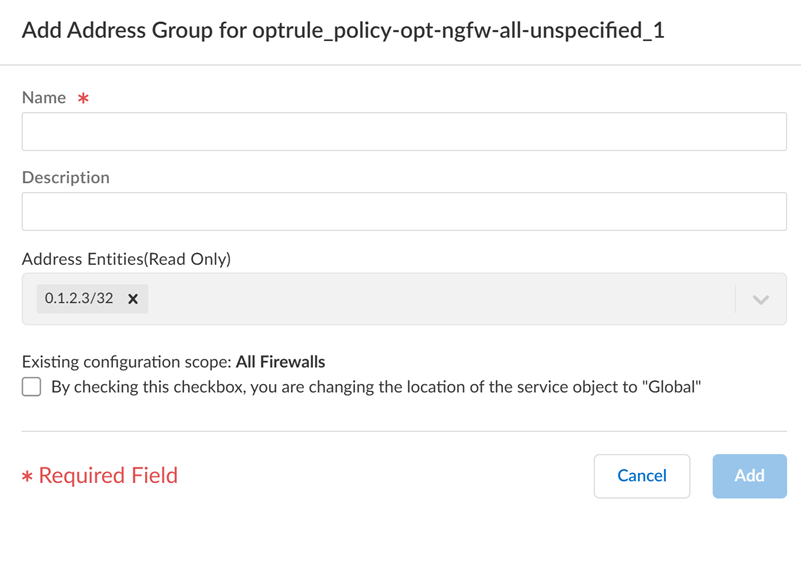Click the red asterisk beside Name
Image resolution: width=801 pixels, height=584 pixels.
point(84,99)
